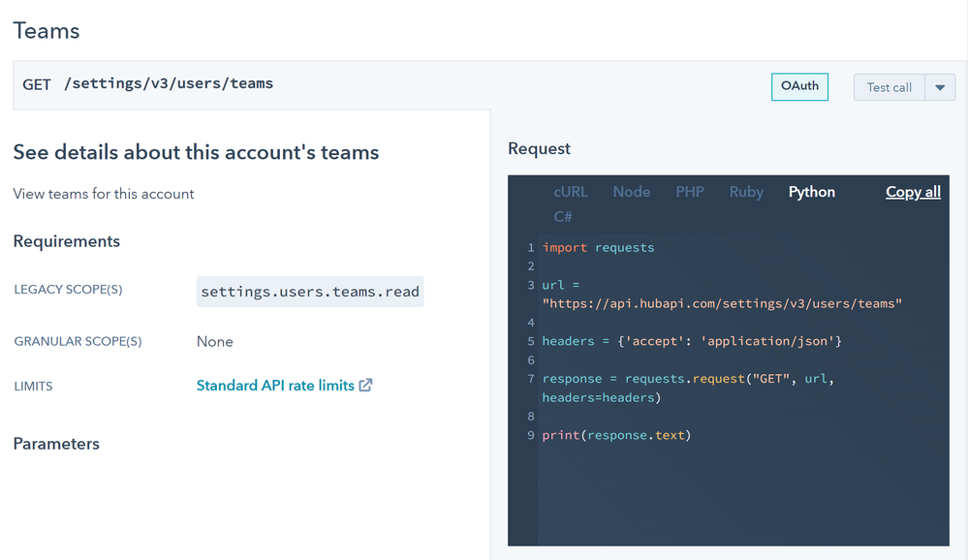
Task: Click the Teams page heading
Action: [x=47, y=30]
